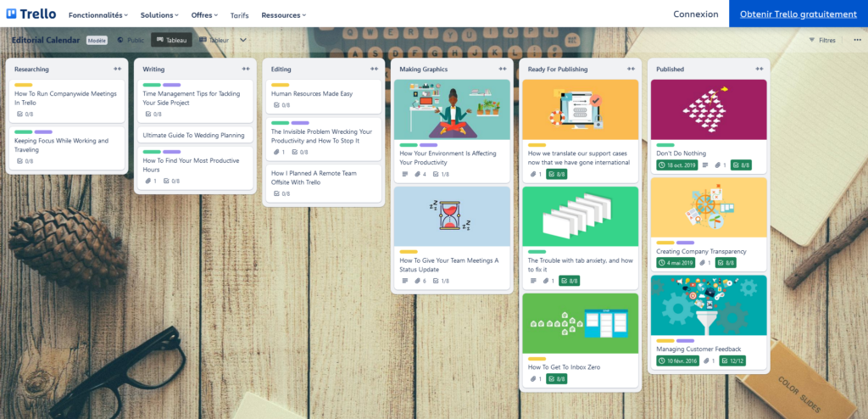Collapse the Researching list
868x419 pixels.
(117, 69)
